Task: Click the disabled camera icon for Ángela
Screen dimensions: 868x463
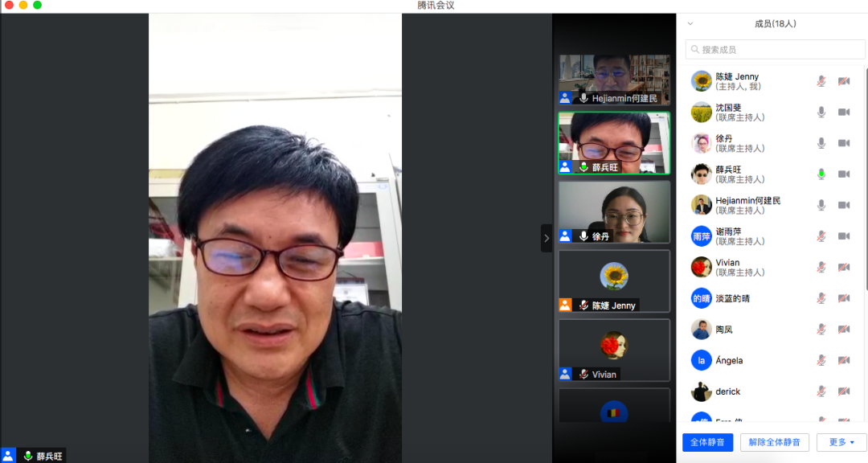Action: point(844,360)
